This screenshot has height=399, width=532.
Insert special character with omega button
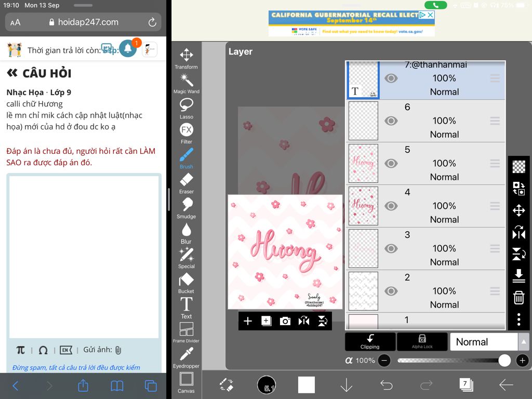click(x=43, y=350)
